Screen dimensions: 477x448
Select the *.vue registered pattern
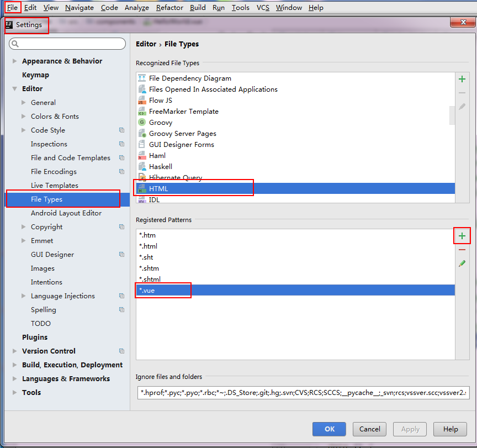click(x=295, y=291)
